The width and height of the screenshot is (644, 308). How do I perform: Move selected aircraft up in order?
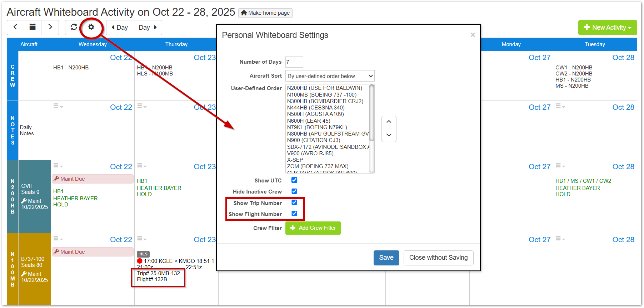[x=389, y=122]
